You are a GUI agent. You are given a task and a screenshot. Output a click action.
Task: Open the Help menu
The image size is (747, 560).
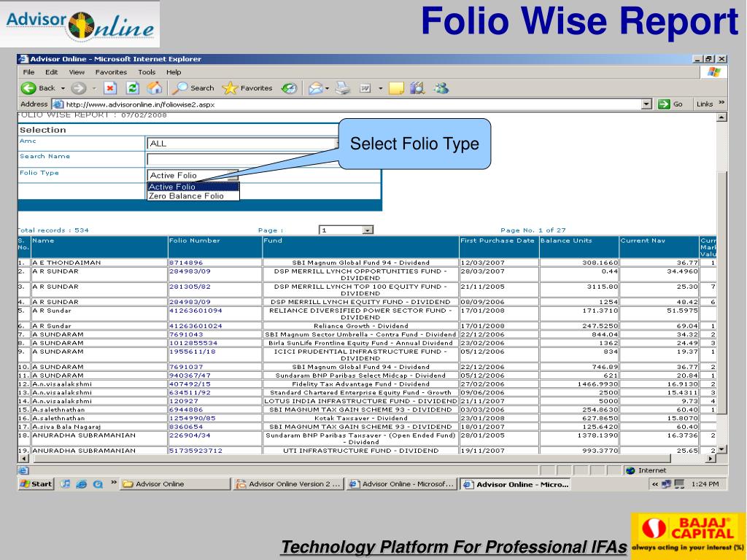pos(174,72)
